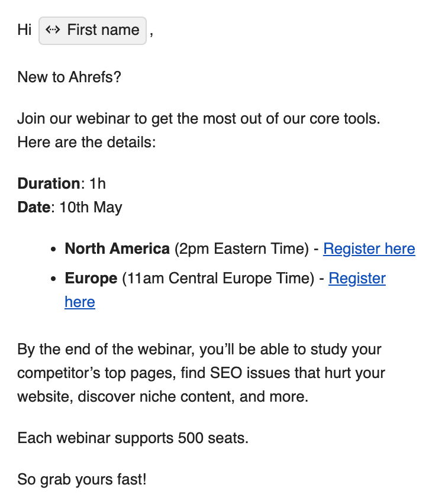Click the "10th May" date text

pyautogui.click(x=91, y=207)
